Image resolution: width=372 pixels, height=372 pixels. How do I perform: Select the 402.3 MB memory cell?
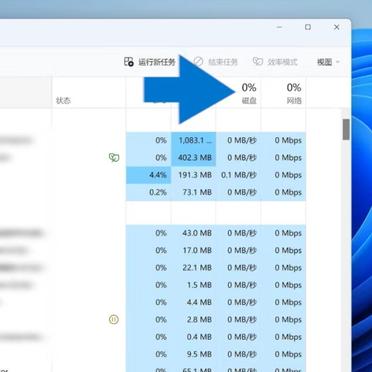coord(193,158)
